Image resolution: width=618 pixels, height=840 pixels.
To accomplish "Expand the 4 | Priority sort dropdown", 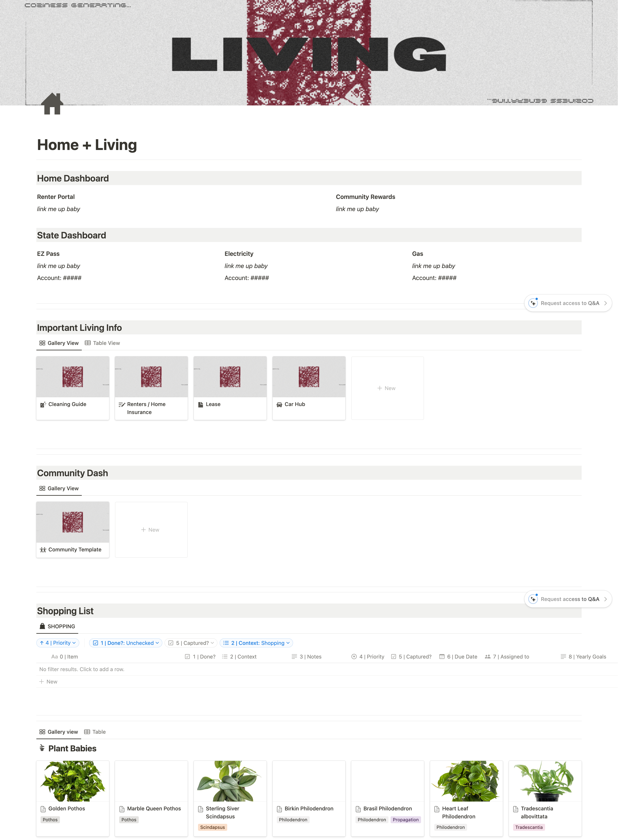I will [x=58, y=643].
